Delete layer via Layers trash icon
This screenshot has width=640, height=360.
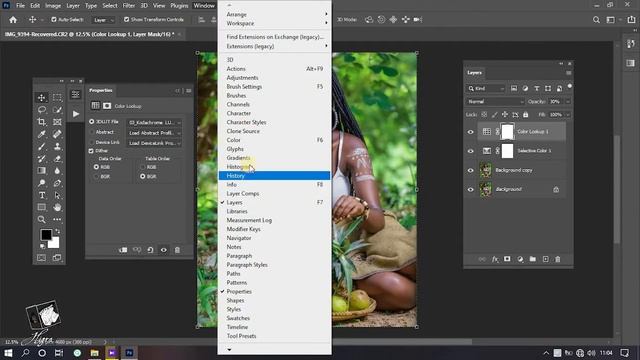click(x=558, y=259)
